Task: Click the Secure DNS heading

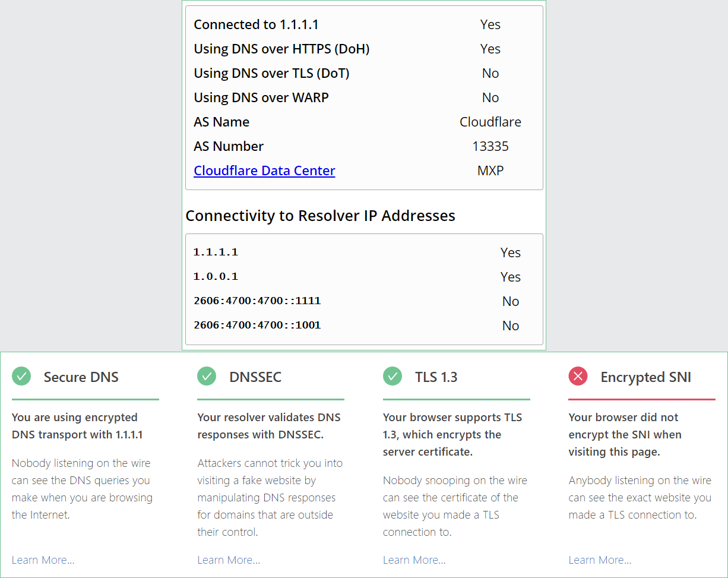Action: point(81,377)
